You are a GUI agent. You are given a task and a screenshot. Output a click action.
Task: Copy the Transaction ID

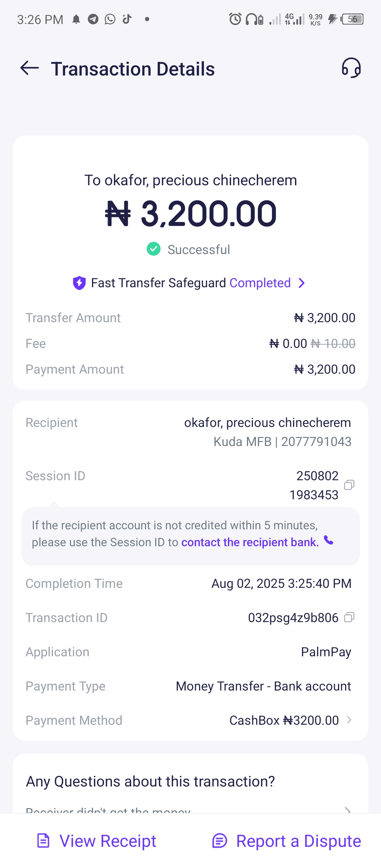click(x=349, y=617)
